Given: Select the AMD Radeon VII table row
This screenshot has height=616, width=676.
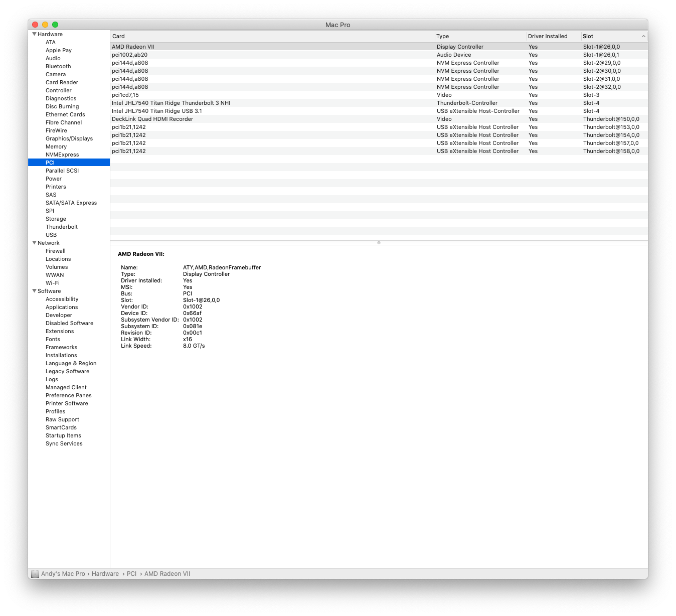Looking at the screenshot, I should pyautogui.click(x=379, y=47).
